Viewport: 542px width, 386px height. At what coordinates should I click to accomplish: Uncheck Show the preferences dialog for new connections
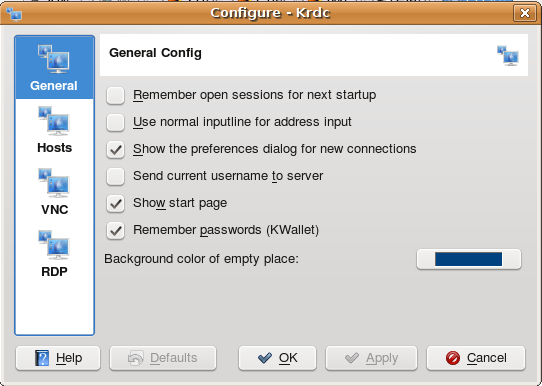point(115,149)
